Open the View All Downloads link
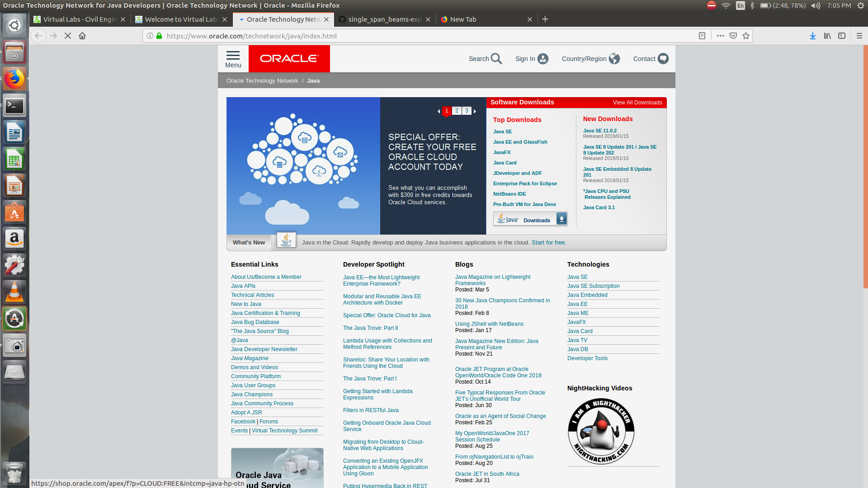868x488 pixels. point(637,103)
